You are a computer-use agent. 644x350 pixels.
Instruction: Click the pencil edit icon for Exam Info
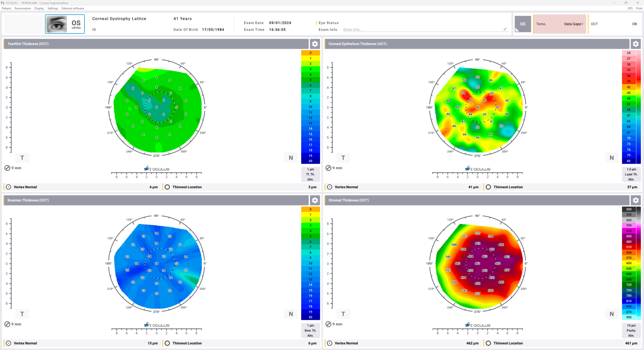505,29
